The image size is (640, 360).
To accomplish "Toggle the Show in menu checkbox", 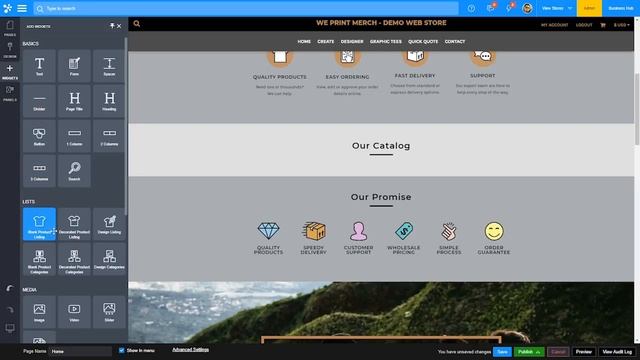I will point(121,350).
